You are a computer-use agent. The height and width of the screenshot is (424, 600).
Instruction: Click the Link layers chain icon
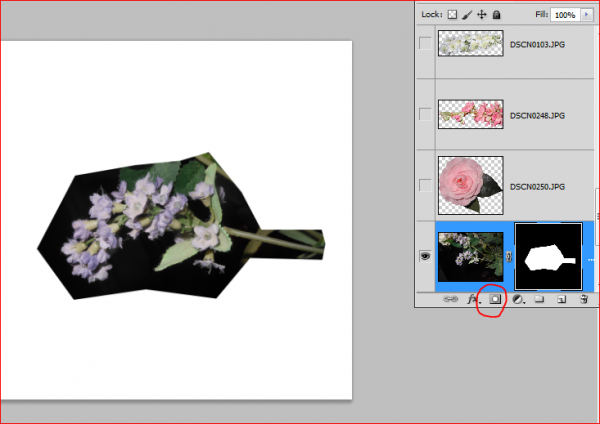pyautogui.click(x=450, y=299)
